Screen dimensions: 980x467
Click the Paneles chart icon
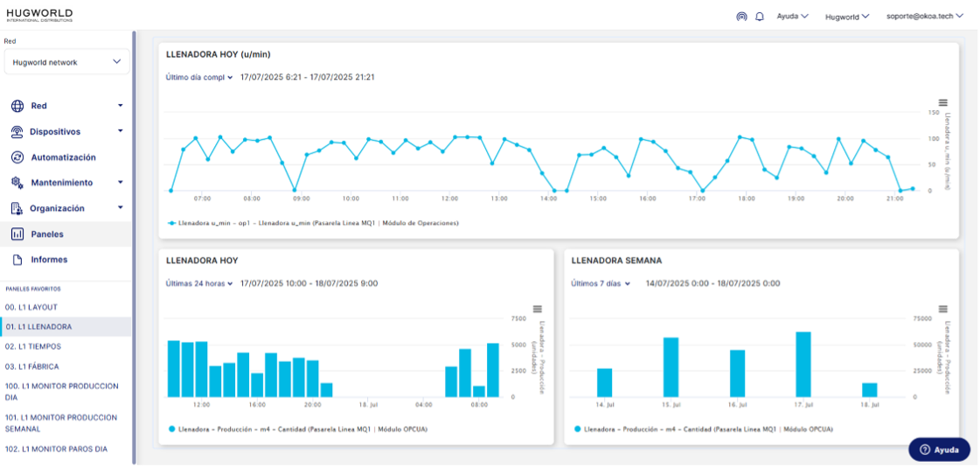pyautogui.click(x=17, y=234)
